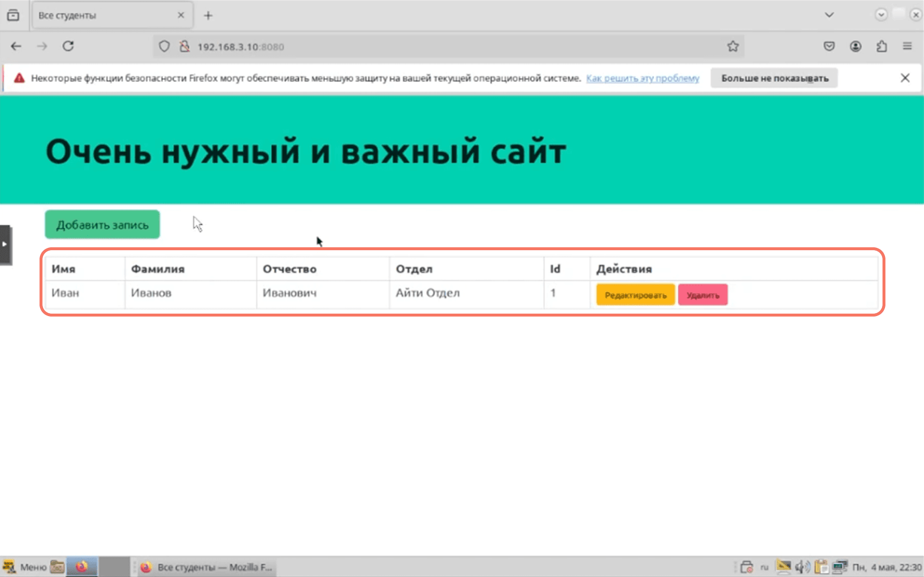The height and width of the screenshot is (577, 924).
Task: Open the shield tracking protection icon
Action: click(164, 46)
